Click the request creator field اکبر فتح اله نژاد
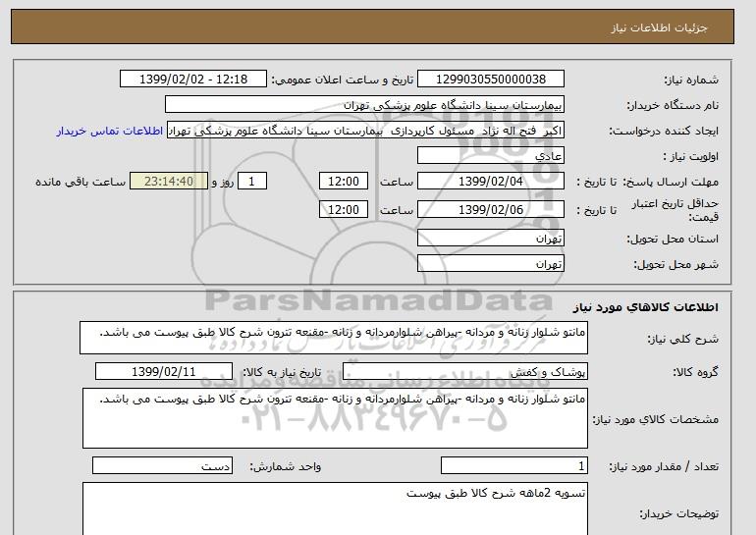 tap(365, 131)
